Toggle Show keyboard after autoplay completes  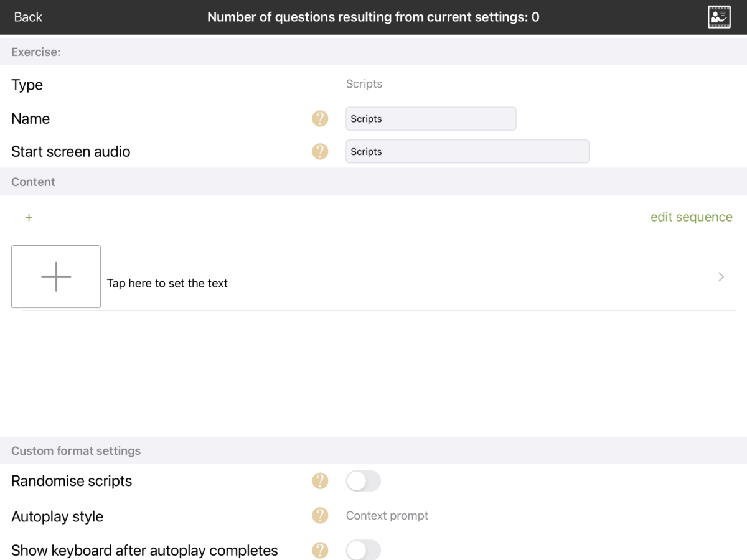(x=363, y=550)
